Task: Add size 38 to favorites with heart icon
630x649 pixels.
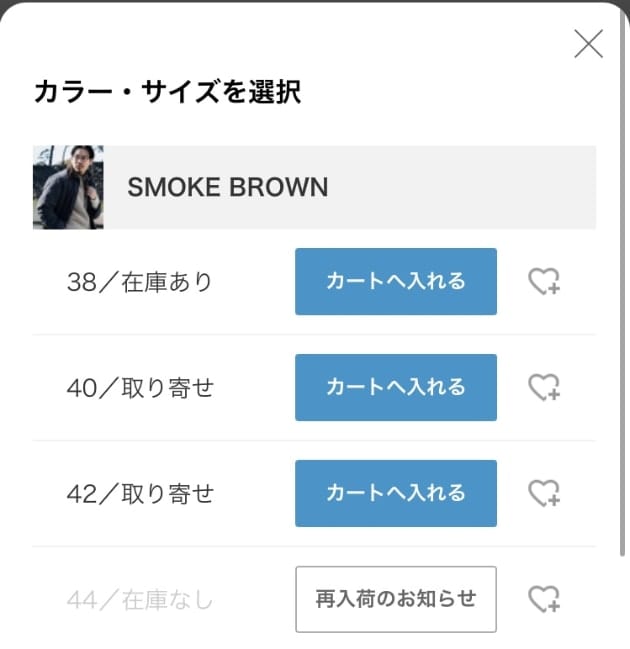Action: (544, 281)
